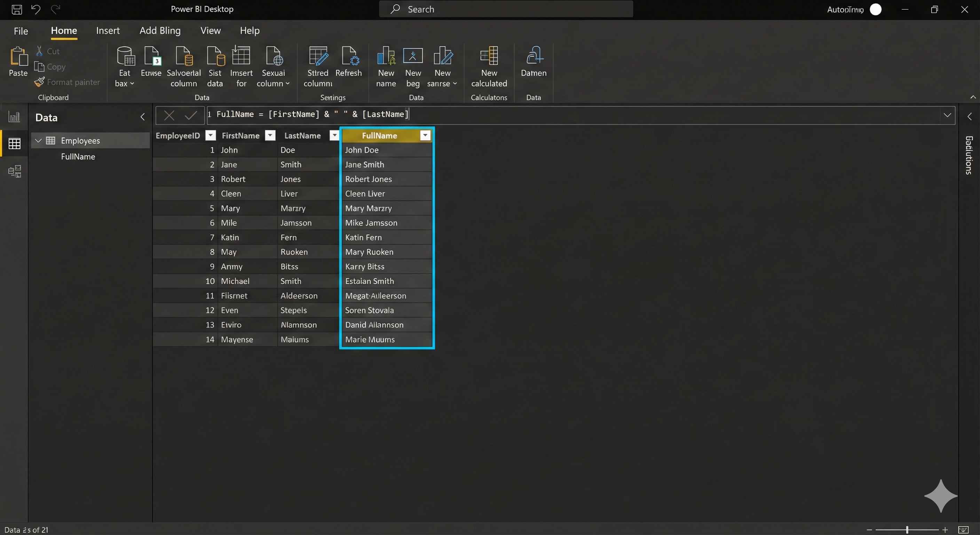Click the New name button

[x=386, y=67]
